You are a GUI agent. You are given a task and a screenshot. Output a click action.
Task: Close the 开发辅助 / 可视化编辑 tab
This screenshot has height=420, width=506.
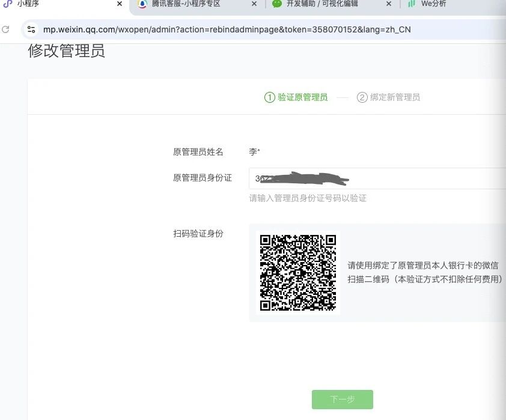pyautogui.click(x=389, y=4)
